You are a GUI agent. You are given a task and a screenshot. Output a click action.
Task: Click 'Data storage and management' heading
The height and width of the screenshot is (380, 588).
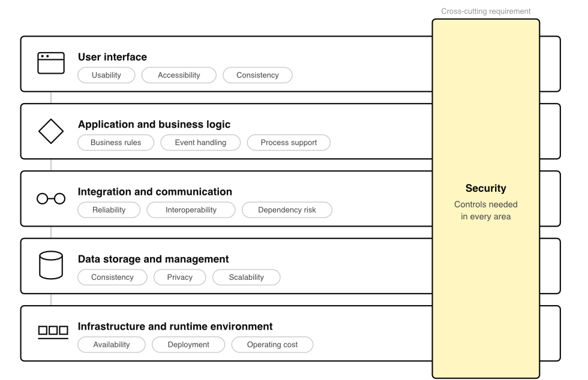pyautogui.click(x=154, y=260)
